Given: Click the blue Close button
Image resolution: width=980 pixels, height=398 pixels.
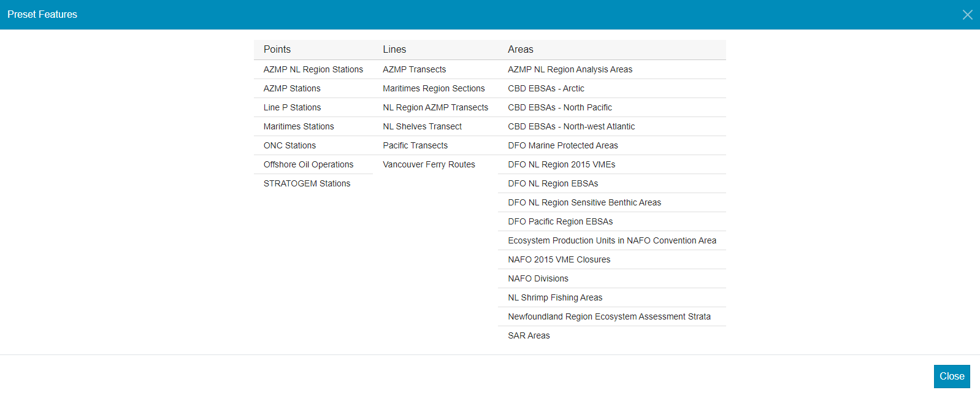Looking at the screenshot, I should [x=952, y=377].
